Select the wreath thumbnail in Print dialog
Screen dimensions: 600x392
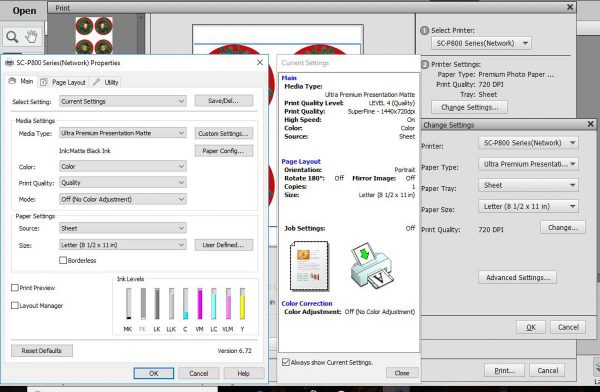[94, 35]
